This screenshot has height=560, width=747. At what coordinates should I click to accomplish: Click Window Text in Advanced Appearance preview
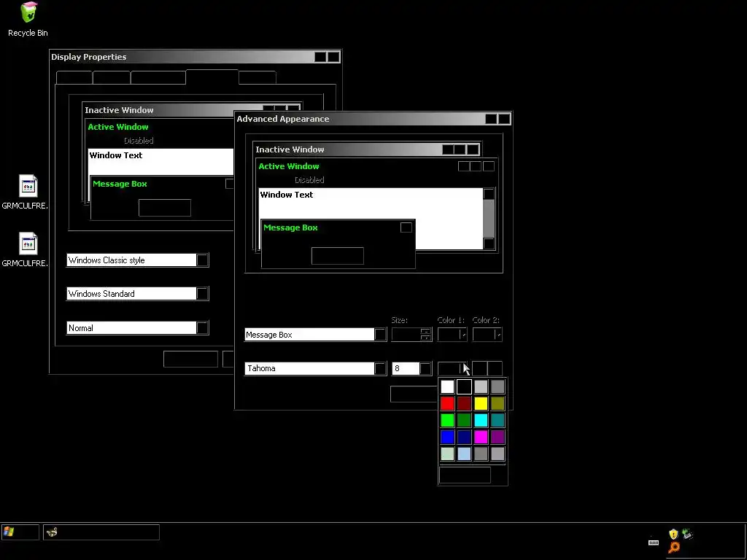tap(286, 194)
